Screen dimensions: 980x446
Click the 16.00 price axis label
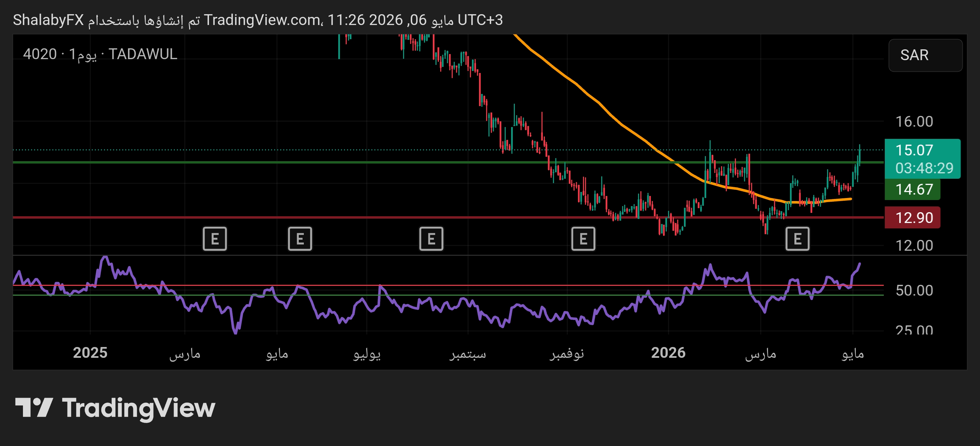click(x=914, y=122)
